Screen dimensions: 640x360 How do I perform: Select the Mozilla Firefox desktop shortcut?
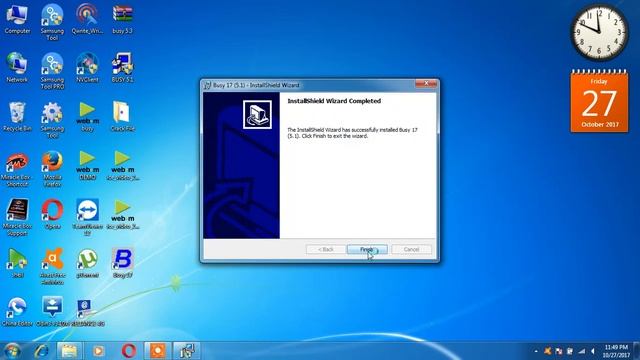point(52,169)
